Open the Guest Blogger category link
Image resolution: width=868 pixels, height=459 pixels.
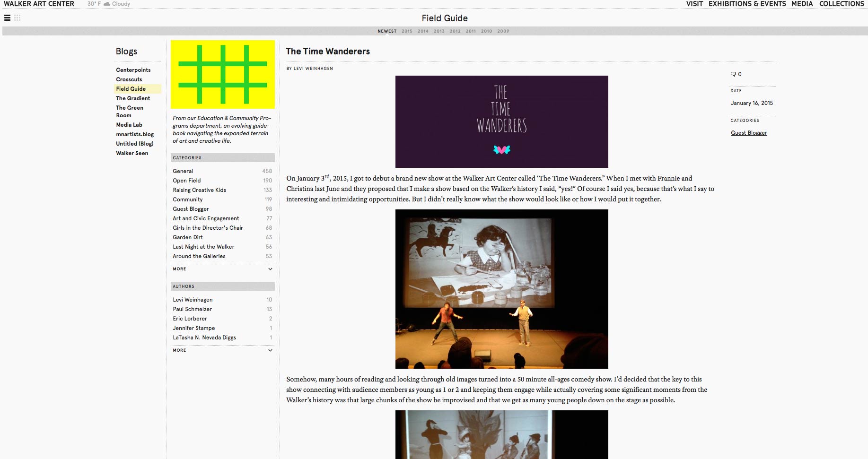pyautogui.click(x=749, y=133)
